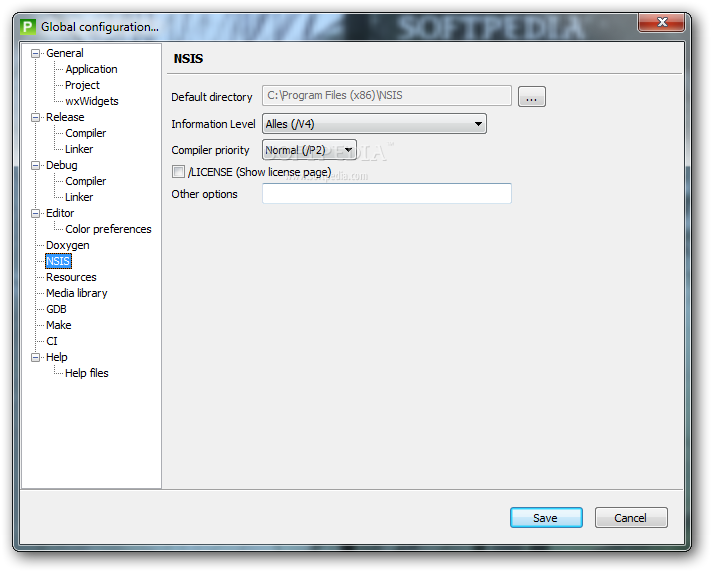This screenshot has width=712, height=572.
Task: Select GDB in the tree
Action: click(x=56, y=310)
